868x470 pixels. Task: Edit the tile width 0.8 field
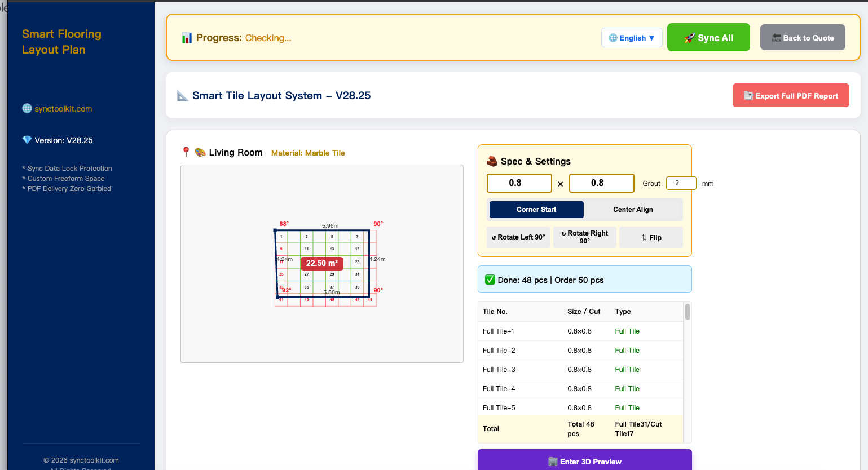(519, 183)
